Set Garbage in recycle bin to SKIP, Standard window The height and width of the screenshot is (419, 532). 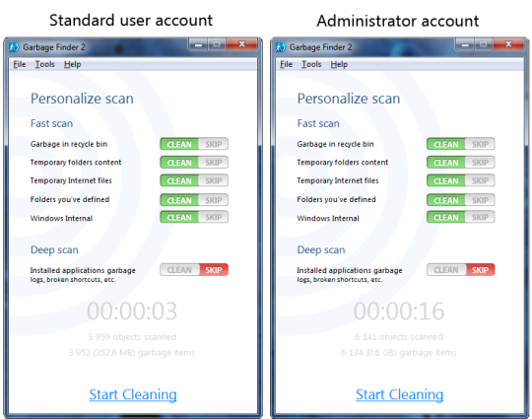[214, 144]
